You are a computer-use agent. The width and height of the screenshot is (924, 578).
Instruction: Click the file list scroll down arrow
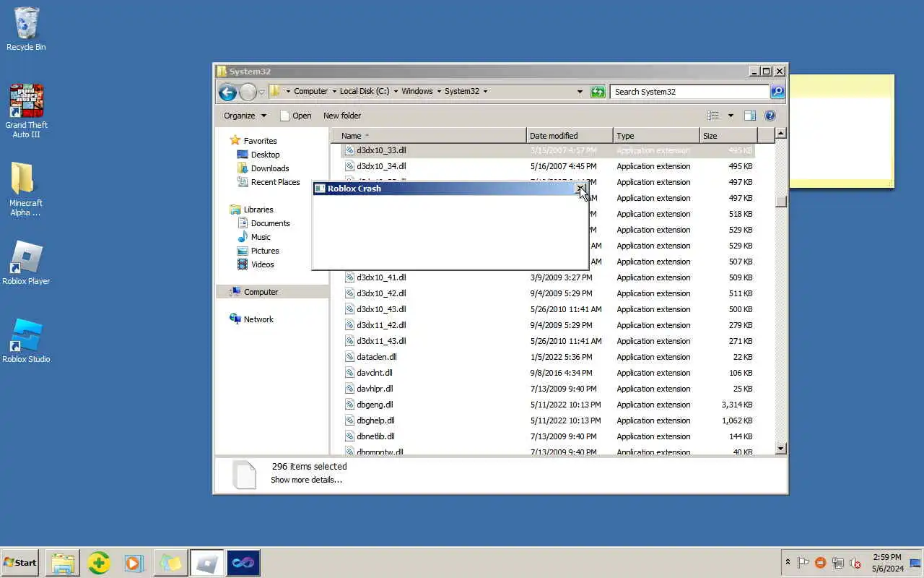point(780,449)
